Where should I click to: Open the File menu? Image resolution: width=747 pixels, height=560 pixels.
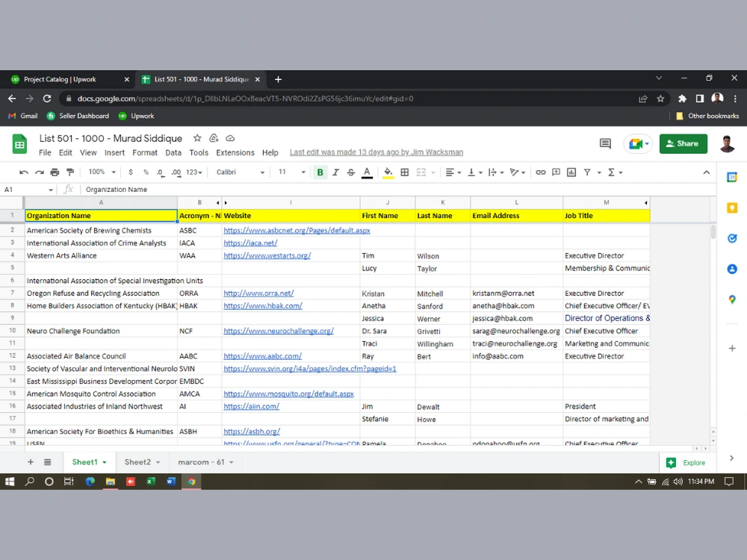coord(45,153)
